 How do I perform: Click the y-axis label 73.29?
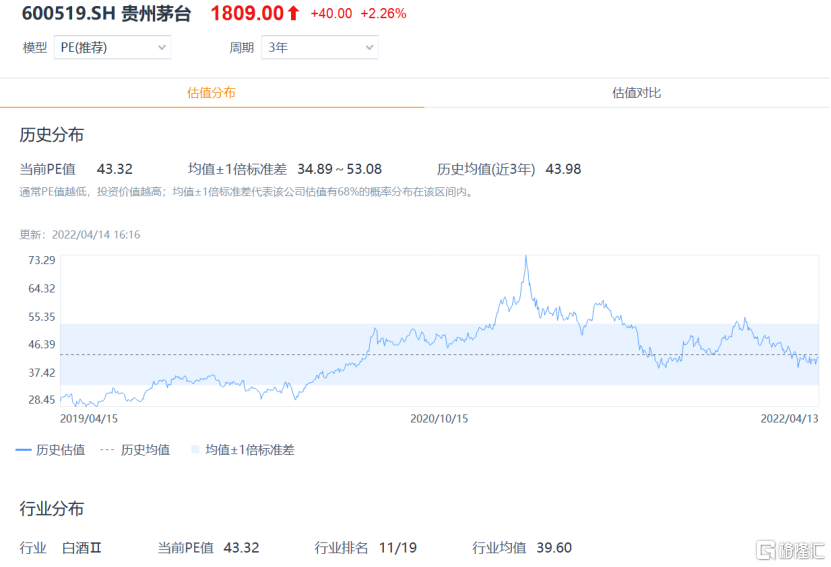click(x=42, y=260)
